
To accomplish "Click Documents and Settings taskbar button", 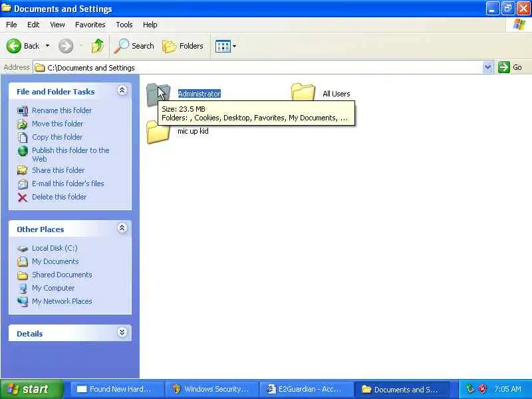I will (x=401, y=389).
